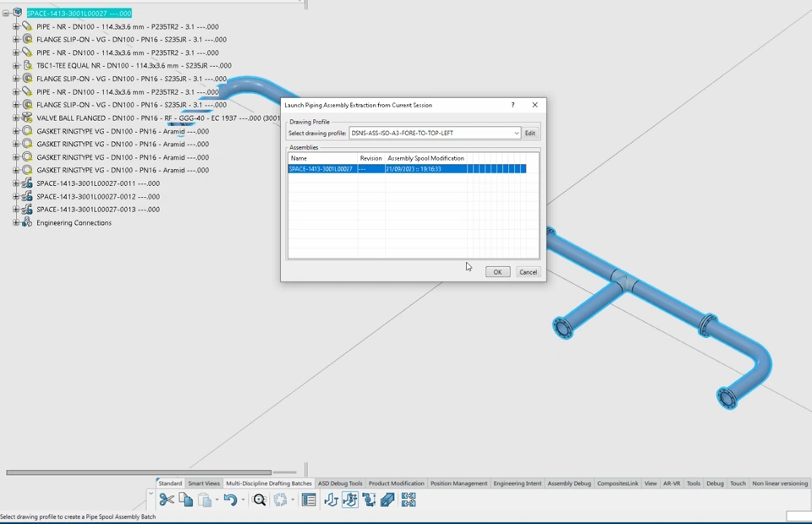Click the first piping isometric batch icon

point(331,499)
